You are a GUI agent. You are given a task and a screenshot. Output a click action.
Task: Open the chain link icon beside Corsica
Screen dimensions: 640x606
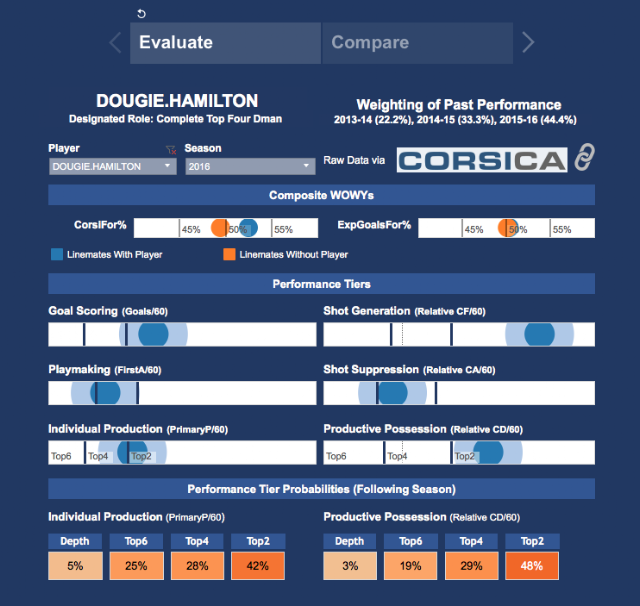click(x=584, y=157)
